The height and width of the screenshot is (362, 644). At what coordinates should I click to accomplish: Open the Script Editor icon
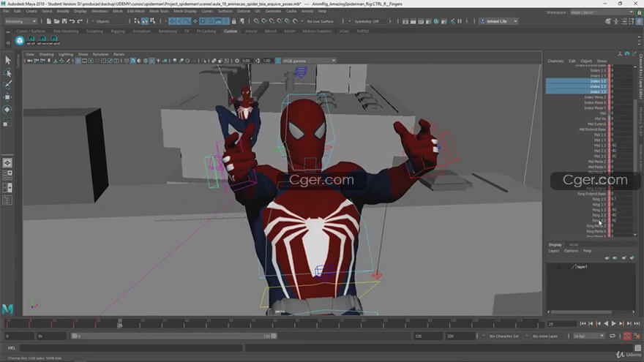(638, 348)
